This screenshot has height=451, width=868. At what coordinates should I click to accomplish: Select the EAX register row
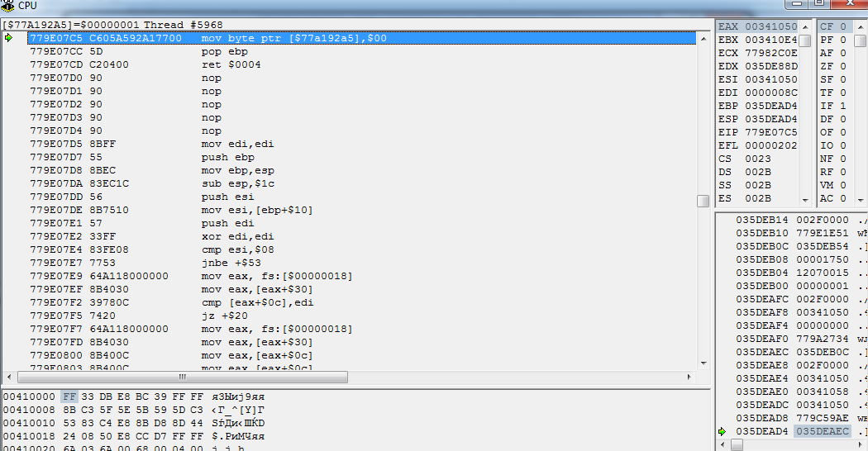click(x=757, y=26)
